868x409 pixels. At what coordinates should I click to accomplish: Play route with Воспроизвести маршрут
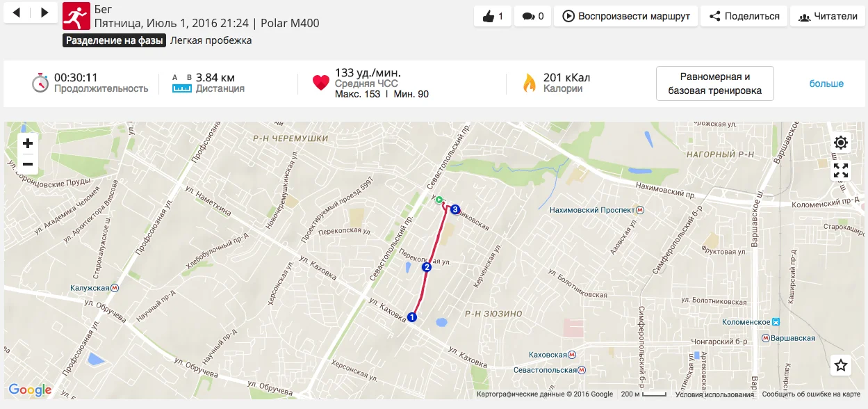(626, 16)
